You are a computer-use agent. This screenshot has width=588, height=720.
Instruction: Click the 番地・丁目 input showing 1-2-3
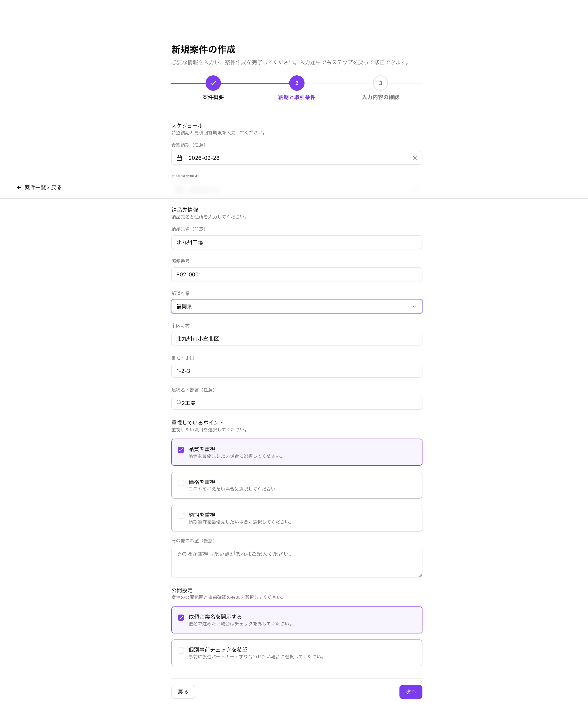click(296, 371)
